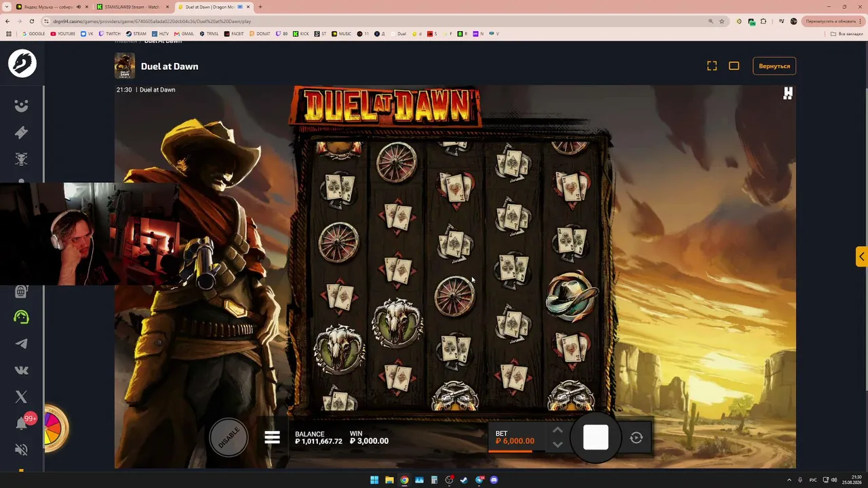This screenshot has width=868, height=488.
Task: Open the HLTV bookmark
Action: 161,33
